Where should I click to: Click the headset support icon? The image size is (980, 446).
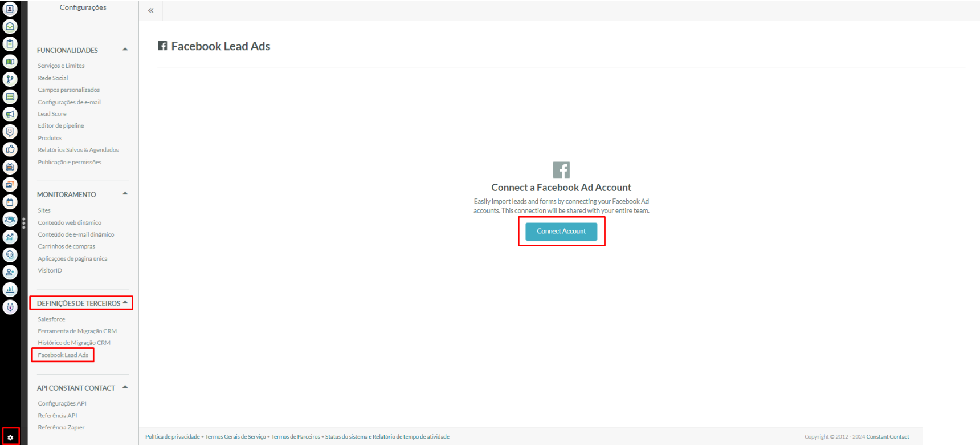coord(10,255)
